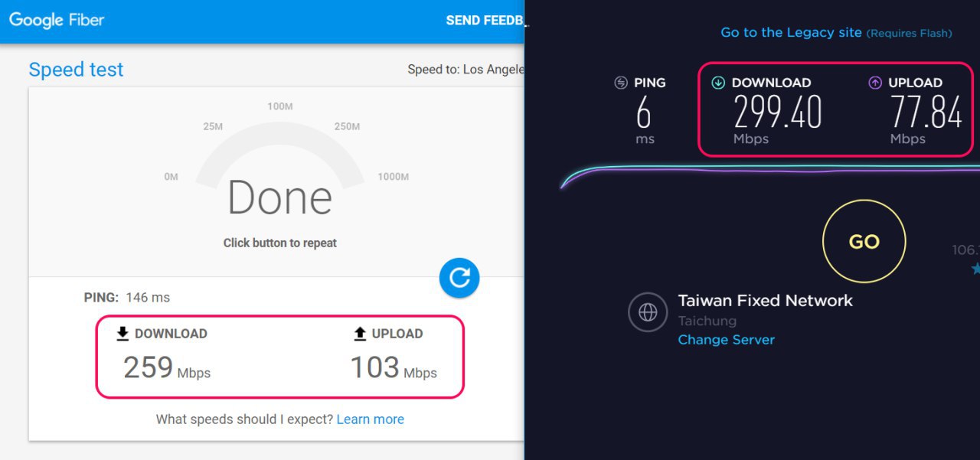
Task: Click the ping icon on Speedtest
Action: point(621,83)
